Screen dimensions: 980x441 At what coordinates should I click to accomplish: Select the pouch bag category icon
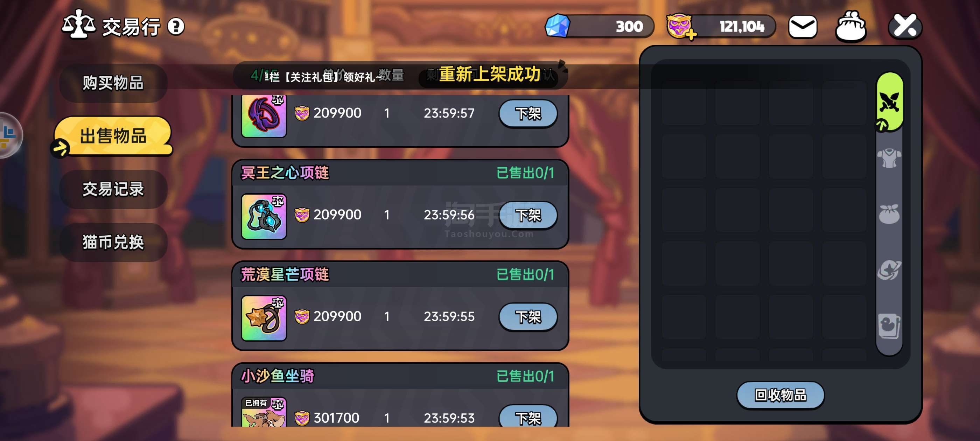click(x=889, y=214)
